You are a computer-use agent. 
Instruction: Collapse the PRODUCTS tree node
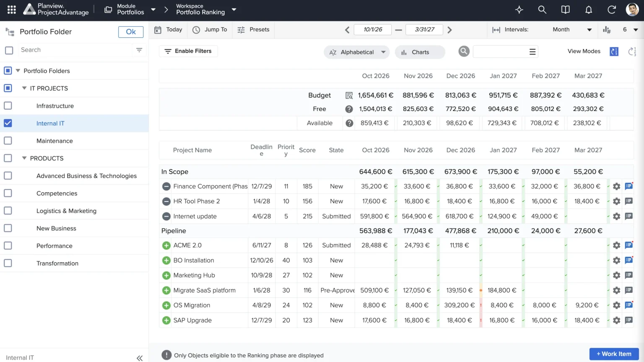[24, 158]
